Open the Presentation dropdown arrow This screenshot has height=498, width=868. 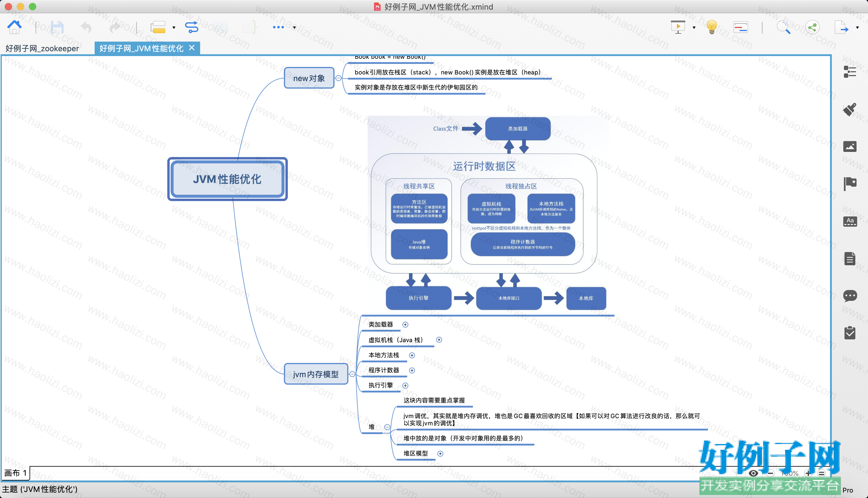[694, 28]
